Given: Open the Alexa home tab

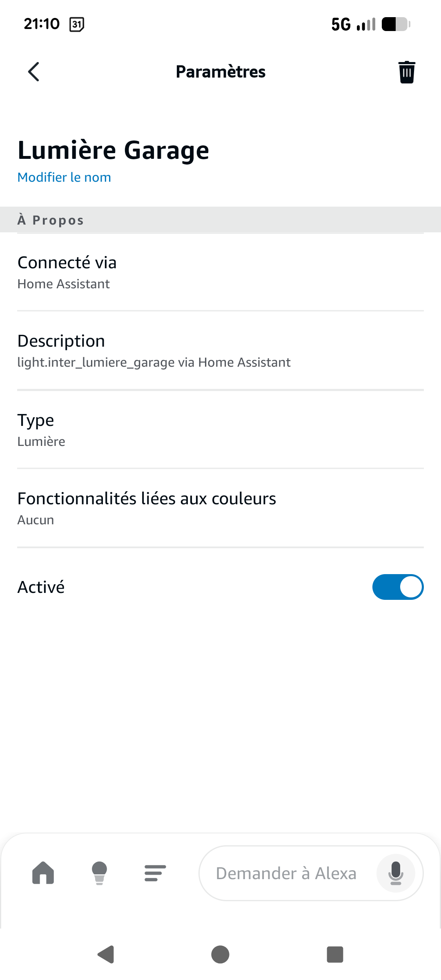Looking at the screenshot, I should click(43, 873).
